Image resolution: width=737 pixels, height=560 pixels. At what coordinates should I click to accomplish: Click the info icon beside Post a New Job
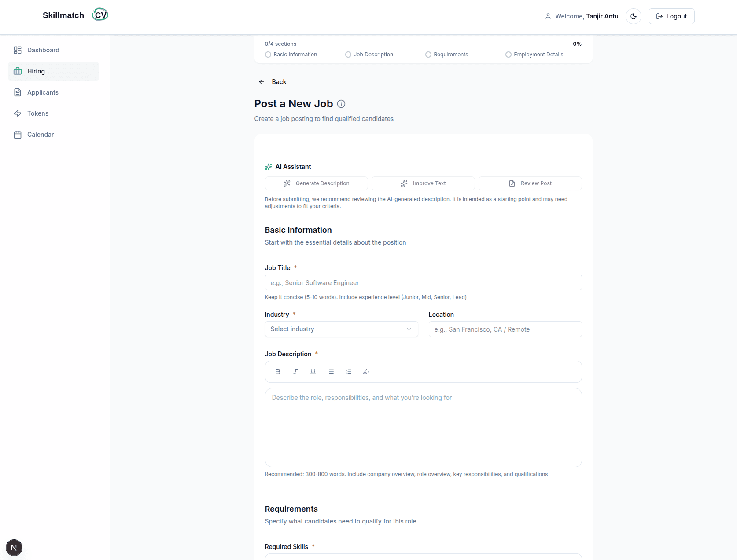pos(341,104)
